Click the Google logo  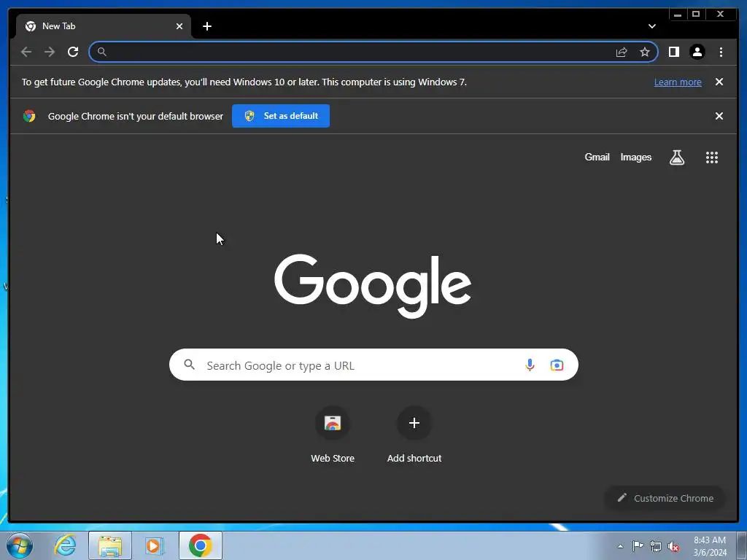pos(373,286)
